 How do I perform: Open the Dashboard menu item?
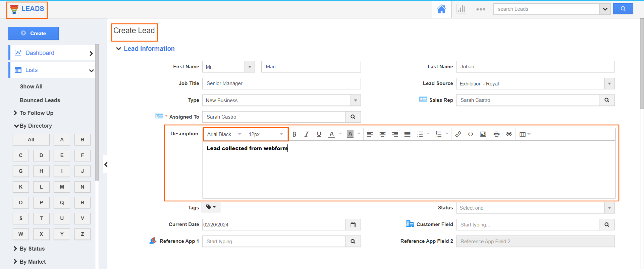[52, 53]
